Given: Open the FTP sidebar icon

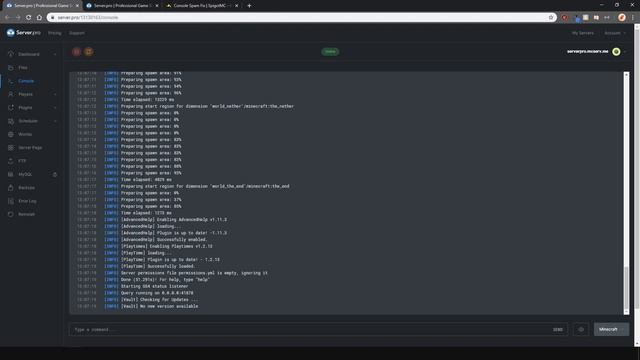Looking at the screenshot, I should [11, 161].
